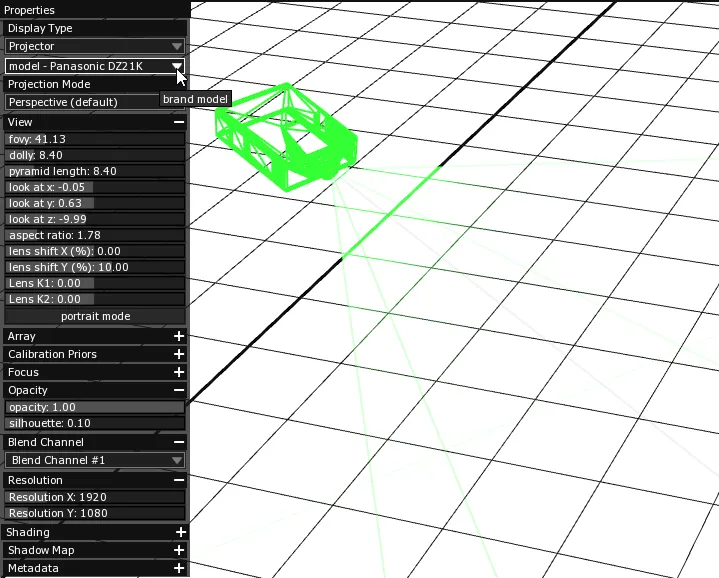Screen dimensions: 719x578
Task: Expand the Focus section
Action: (x=179, y=372)
